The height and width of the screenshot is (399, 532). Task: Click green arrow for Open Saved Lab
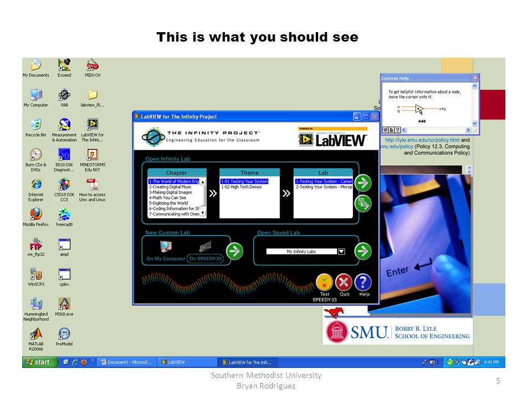tap(363, 251)
